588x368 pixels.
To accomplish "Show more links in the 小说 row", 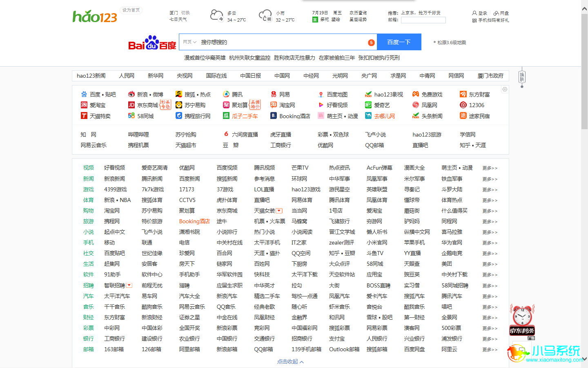I will click(x=490, y=232).
